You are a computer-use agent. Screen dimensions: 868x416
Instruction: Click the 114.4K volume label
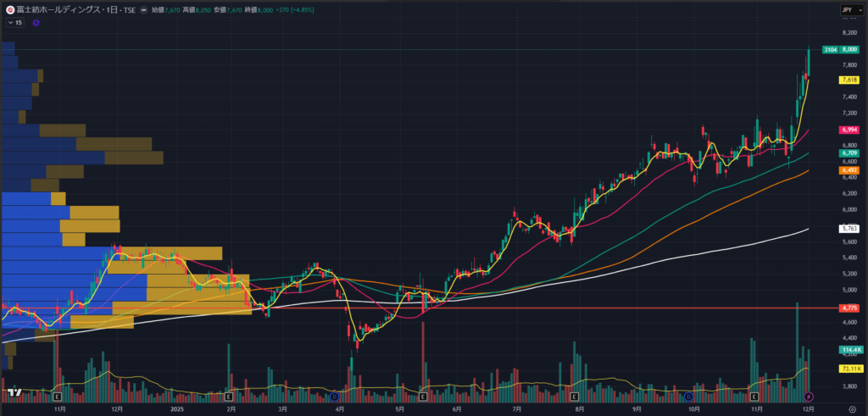tap(849, 350)
